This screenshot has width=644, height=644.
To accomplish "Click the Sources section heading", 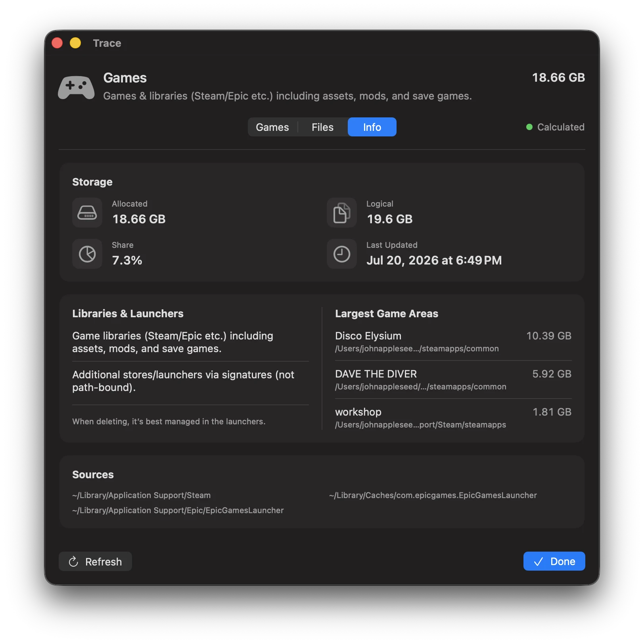I will pyautogui.click(x=93, y=475).
